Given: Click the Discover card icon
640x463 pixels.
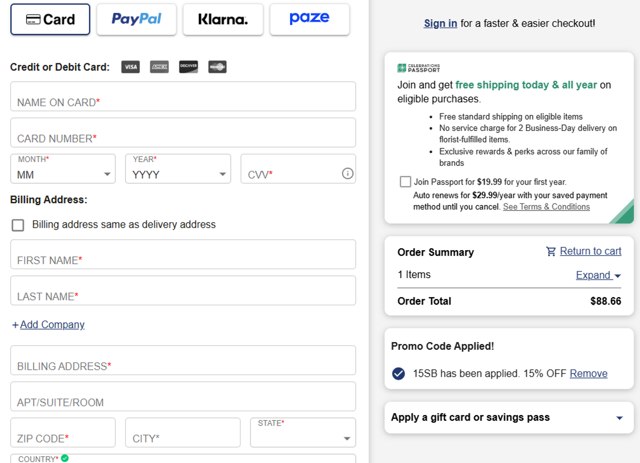Looking at the screenshot, I should pos(188,67).
